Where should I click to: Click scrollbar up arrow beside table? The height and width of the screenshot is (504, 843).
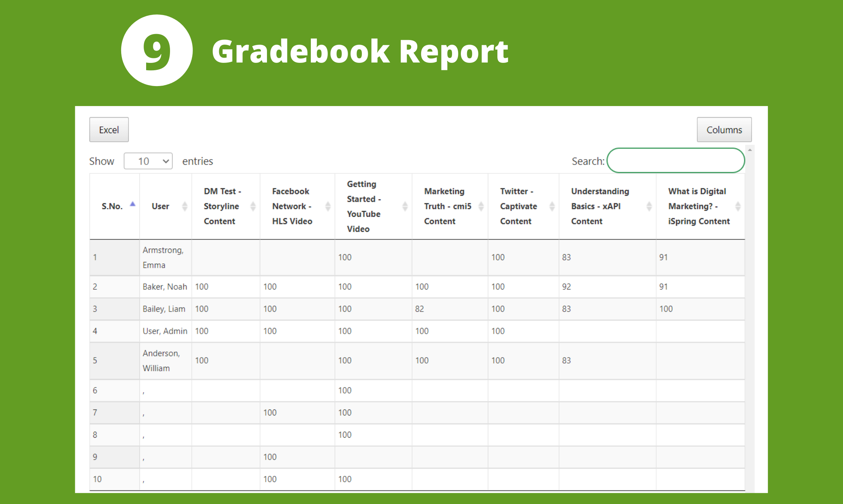coord(750,150)
